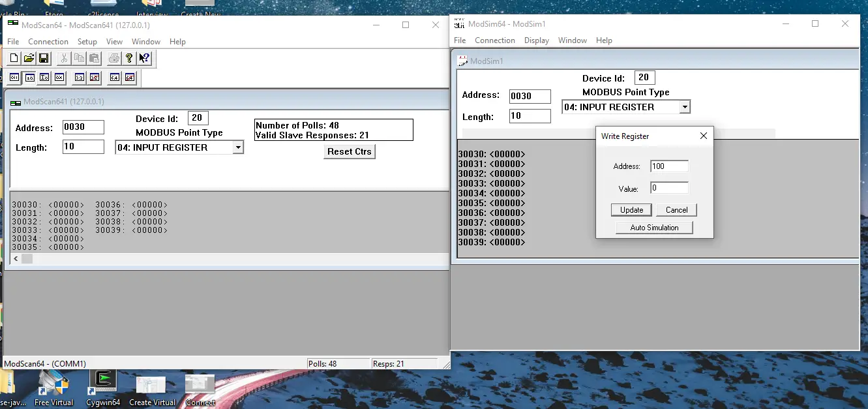
Task: Switch ModScan64 display to hex format icon
Action: click(x=59, y=78)
